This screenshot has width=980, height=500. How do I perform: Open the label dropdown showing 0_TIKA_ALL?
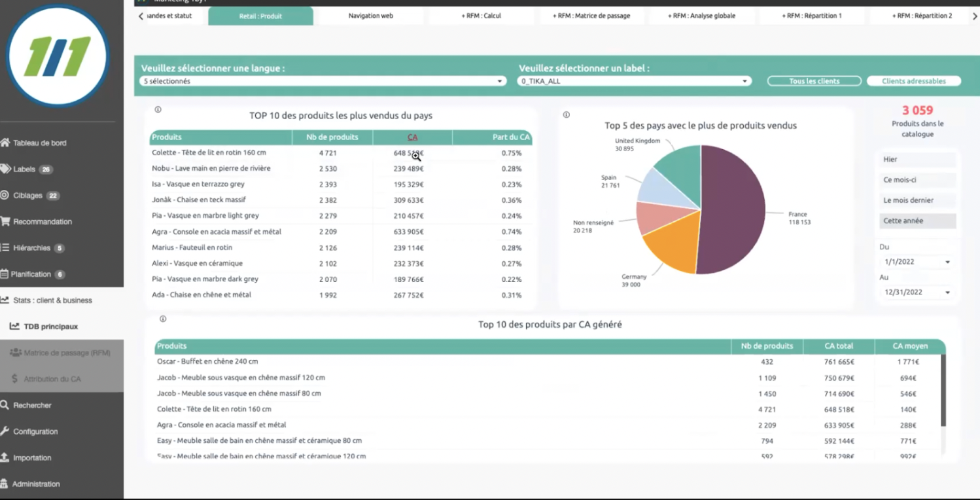pos(633,81)
